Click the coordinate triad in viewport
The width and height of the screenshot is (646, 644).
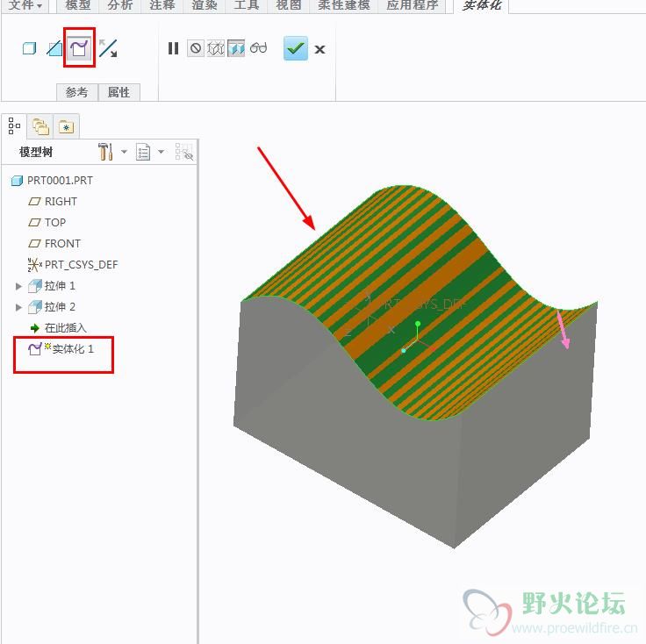pos(416,339)
